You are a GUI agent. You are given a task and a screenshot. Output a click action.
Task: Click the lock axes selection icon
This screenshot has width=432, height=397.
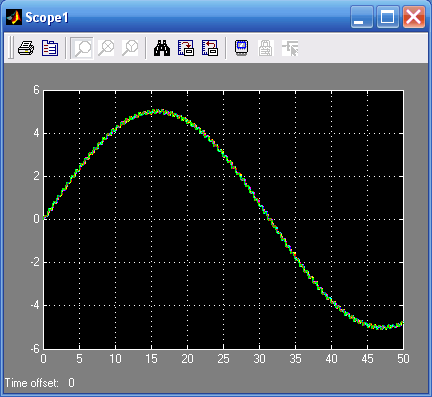coord(266,48)
